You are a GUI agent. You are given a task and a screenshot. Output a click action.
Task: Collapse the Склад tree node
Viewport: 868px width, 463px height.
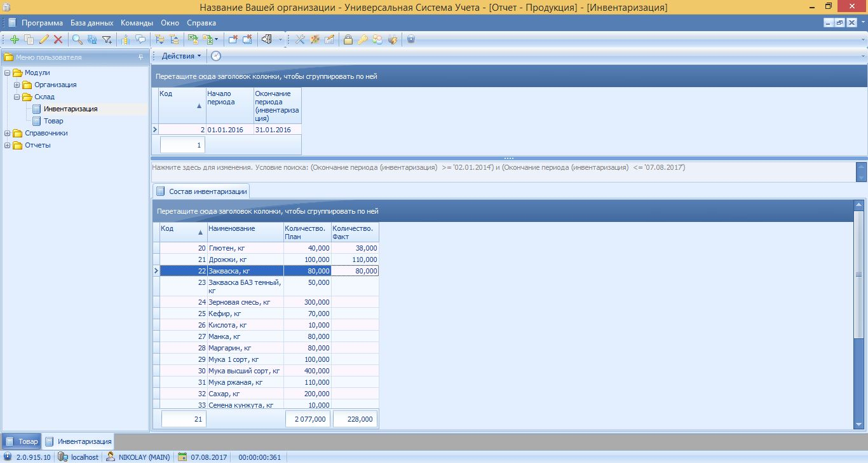pyautogui.click(x=17, y=97)
